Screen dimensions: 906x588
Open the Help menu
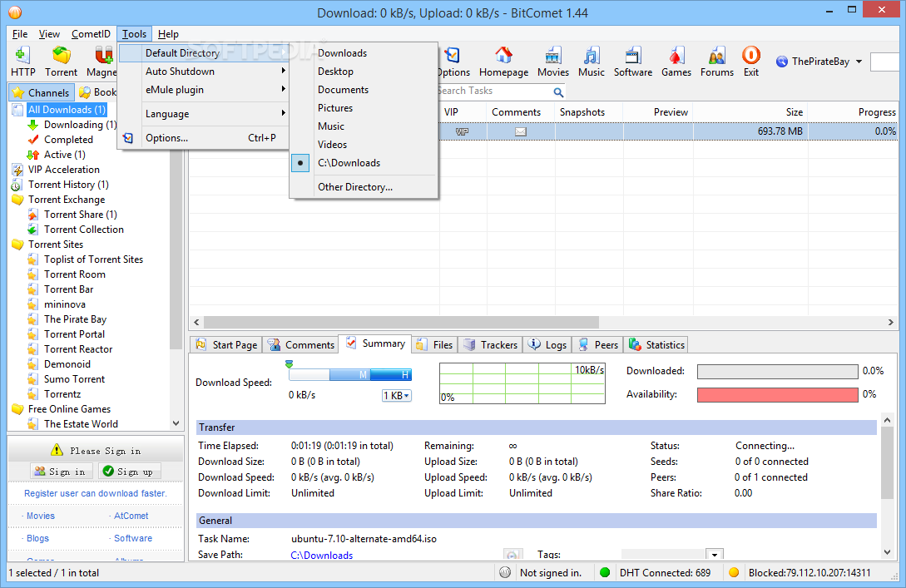(x=168, y=34)
